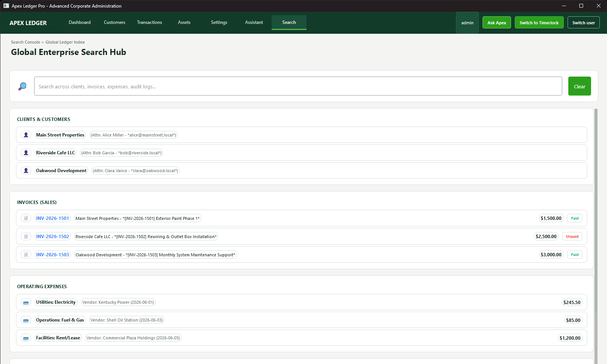The width and height of the screenshot is (607, 364).
Task: Click Rewiring & Outlet Box Installation description
Action: point(146,237)
